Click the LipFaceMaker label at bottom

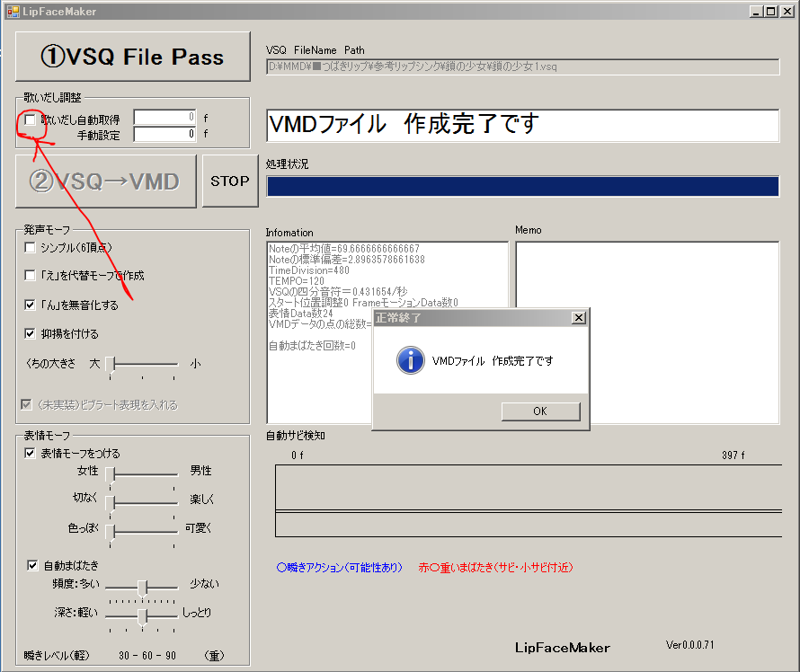pos(562,648)
